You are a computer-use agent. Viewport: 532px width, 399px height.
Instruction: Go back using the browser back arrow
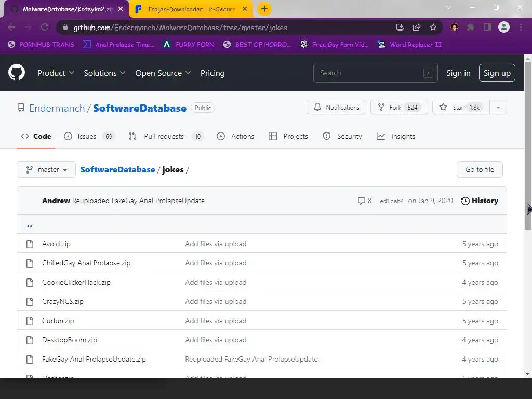(11, 27)
